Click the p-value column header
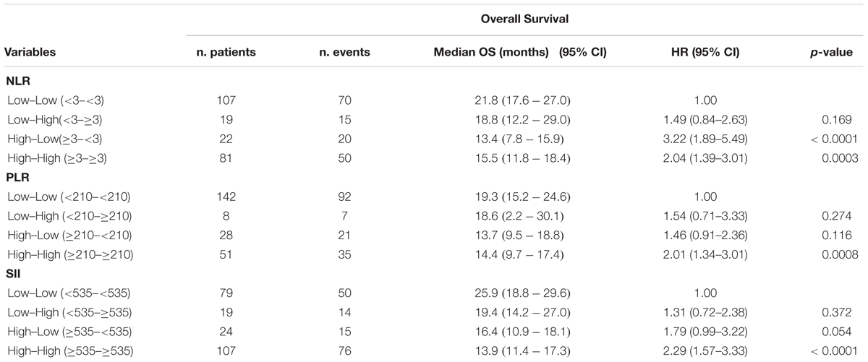 coord(832,53)
